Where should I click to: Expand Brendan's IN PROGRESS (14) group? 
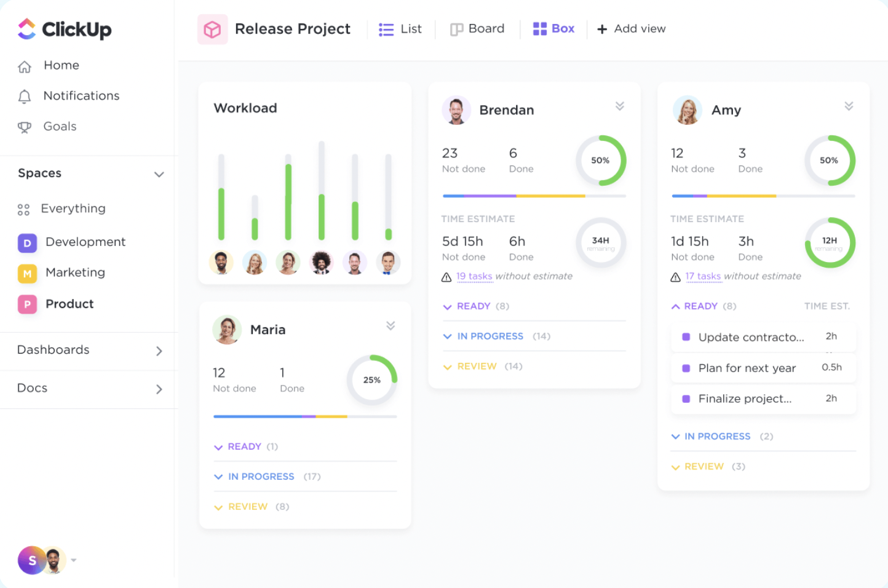(x=497, y=336)
